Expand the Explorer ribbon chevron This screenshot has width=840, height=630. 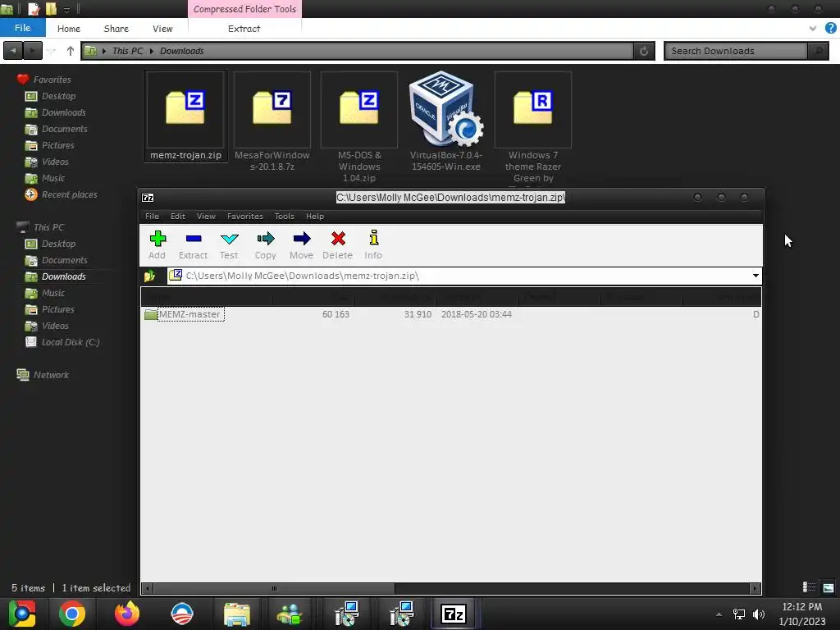click(813, 29)
